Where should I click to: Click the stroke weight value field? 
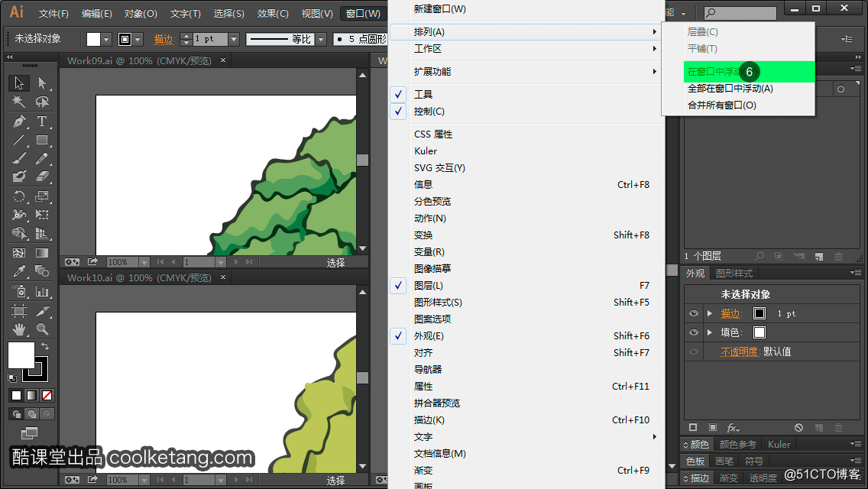[210, 39]
